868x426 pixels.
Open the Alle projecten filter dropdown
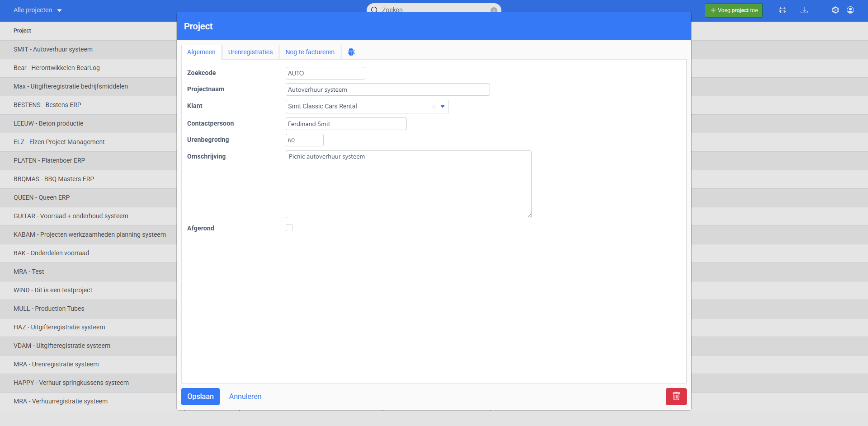coord(38,10)
